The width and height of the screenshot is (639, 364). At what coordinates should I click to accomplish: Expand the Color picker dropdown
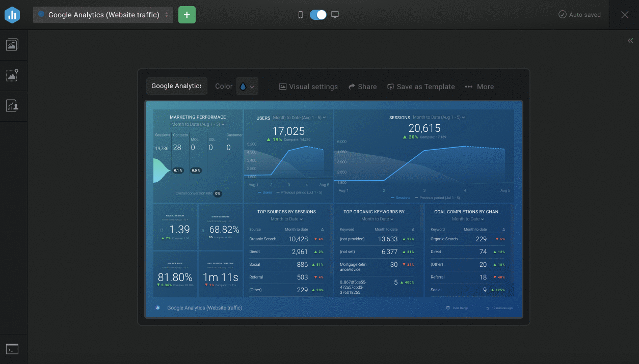[247, 87]
